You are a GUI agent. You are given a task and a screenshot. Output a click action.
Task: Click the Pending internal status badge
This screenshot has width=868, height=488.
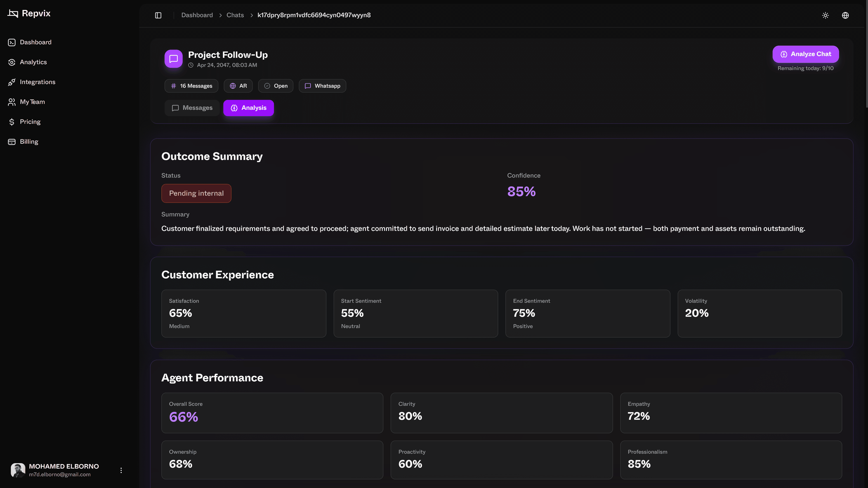click(x=196, y=193)
